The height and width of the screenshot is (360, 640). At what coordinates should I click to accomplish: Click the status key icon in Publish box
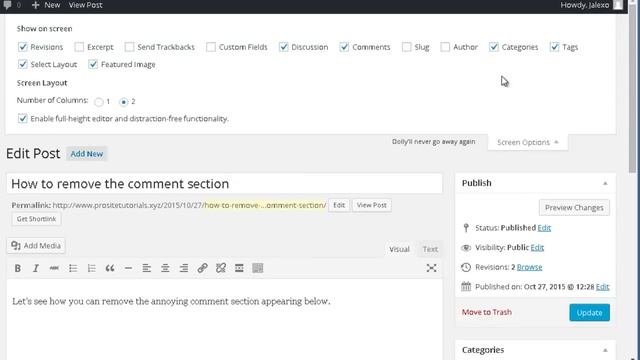point(466,228)
